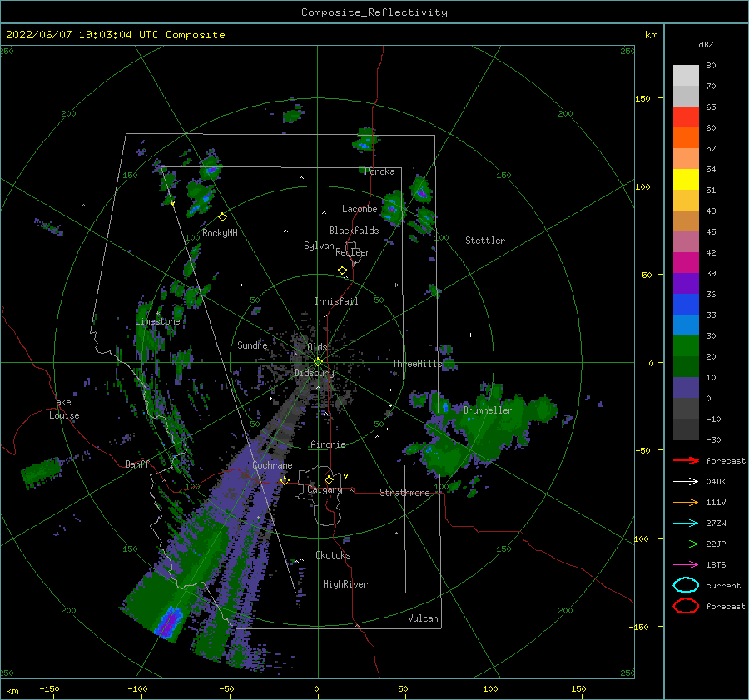Click the yellow radar-site diamond at Olds center
Viewport: 749px width, 700px height.
coord(318,362)
